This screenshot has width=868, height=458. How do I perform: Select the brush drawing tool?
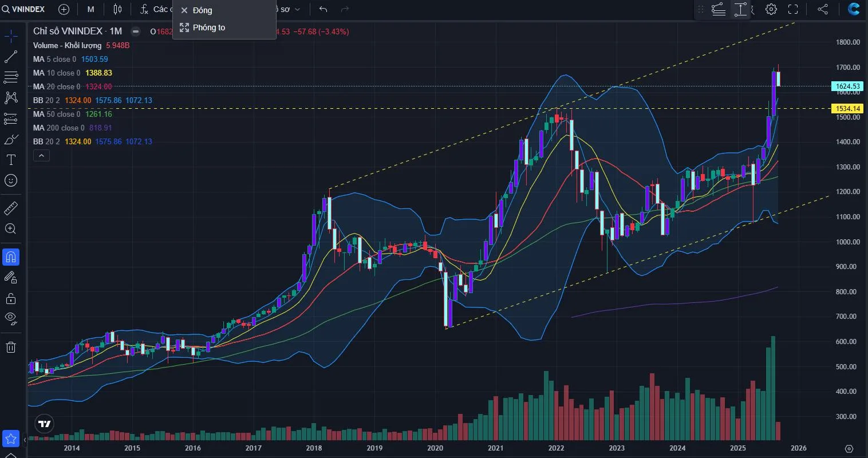point(11,139)
